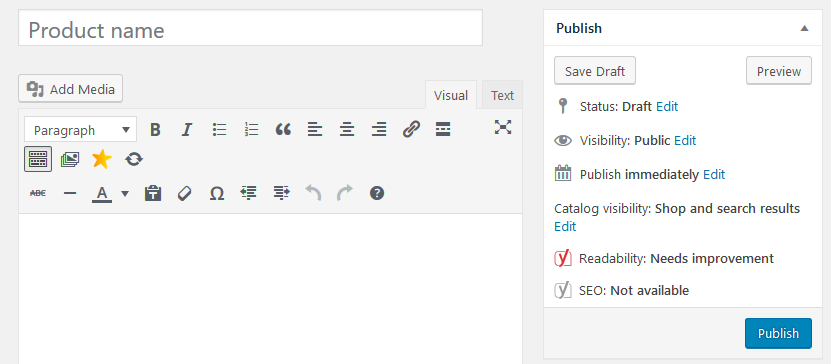Click Paste as text icon
The width and height of the screenshot is (831, 364).
coord(153,193)
